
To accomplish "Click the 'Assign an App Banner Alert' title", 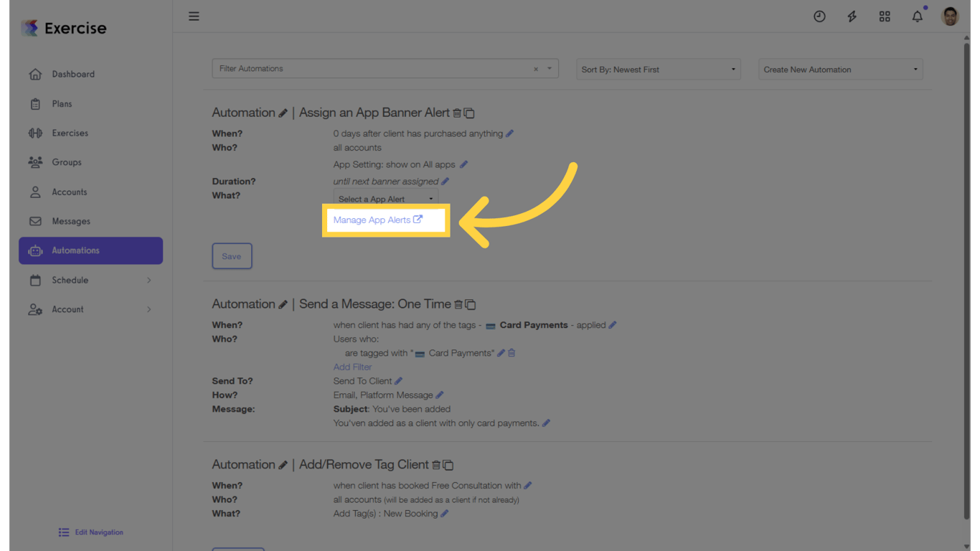I will (374, 113).
